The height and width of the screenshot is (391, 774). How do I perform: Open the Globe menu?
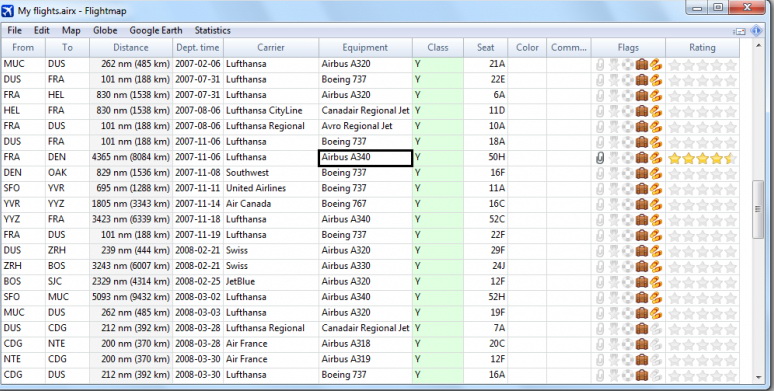[105, 31]
